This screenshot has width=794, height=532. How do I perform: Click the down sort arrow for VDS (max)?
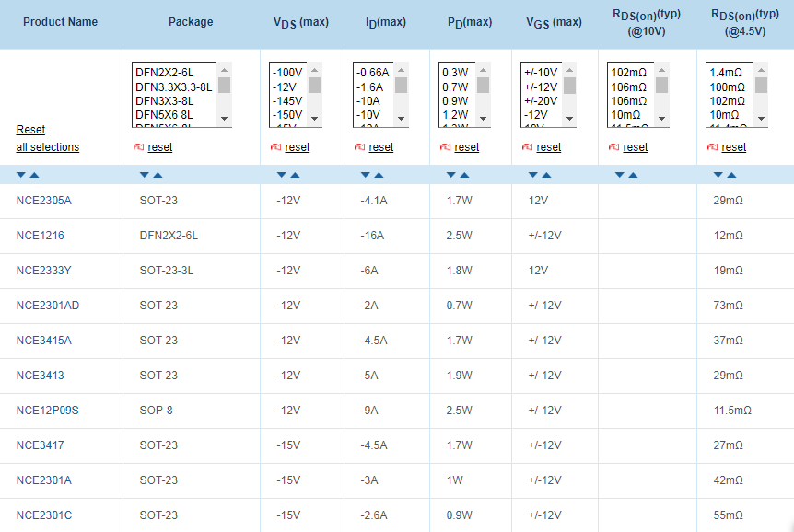click(x=282, y=175)
